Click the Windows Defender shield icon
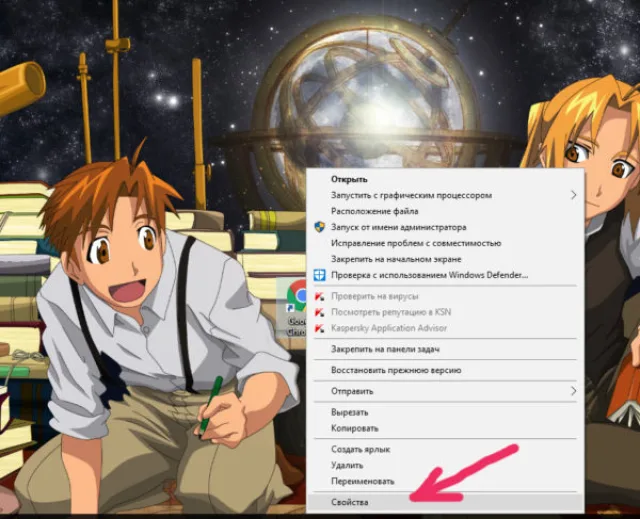This screenshot has width=640, height=519. click(320, 275)
